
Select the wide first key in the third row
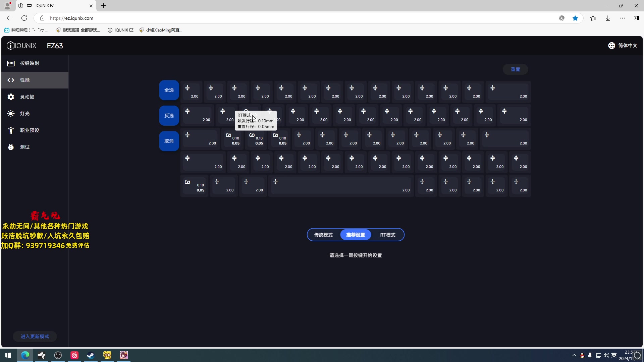click(200, 139)
